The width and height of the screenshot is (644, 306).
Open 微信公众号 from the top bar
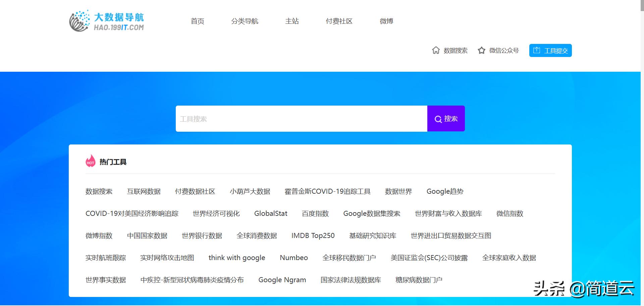click(x=503, y=50)
